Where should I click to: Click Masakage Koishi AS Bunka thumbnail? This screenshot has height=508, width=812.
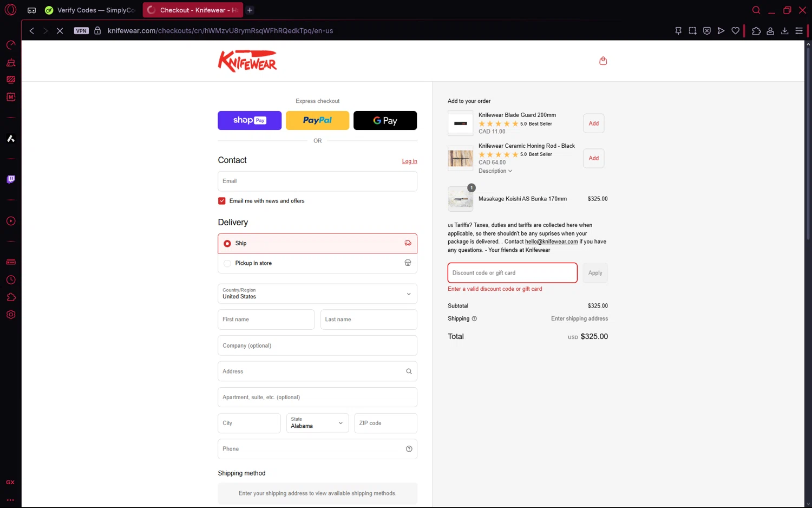tap(460, 199)
